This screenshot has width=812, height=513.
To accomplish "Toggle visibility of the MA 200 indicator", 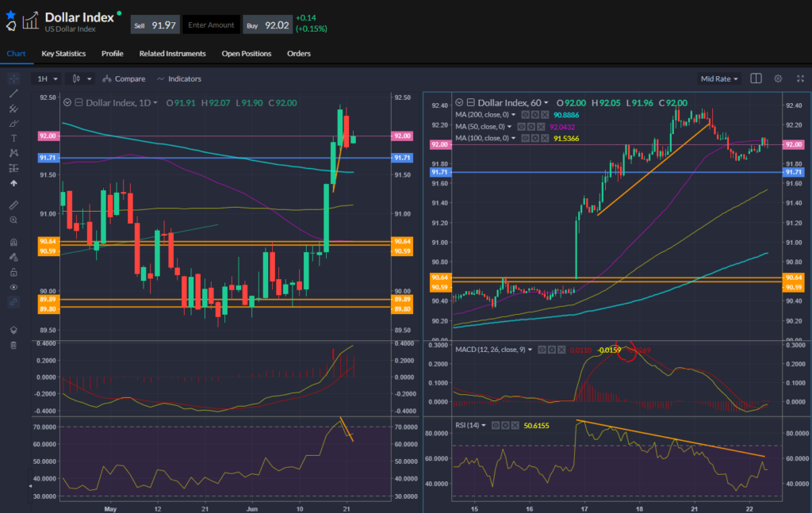I will pos(526,115).
